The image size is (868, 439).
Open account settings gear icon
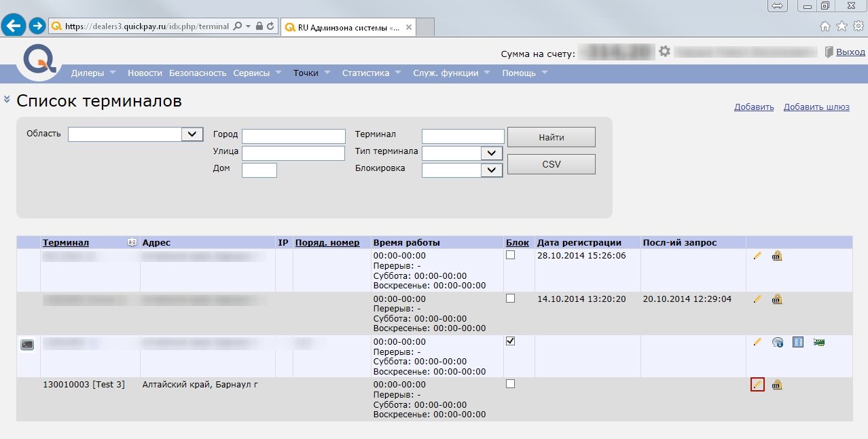(x=664, y=52)
